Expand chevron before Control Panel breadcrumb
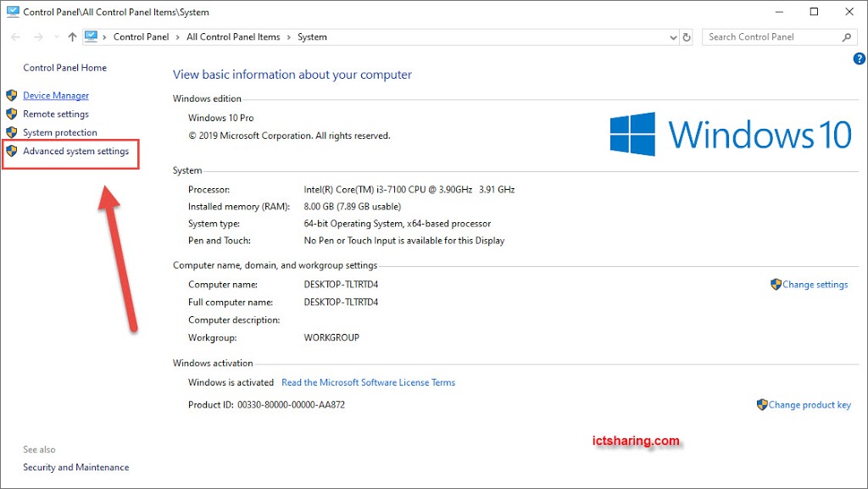868x489 pixels. point(104,37)
